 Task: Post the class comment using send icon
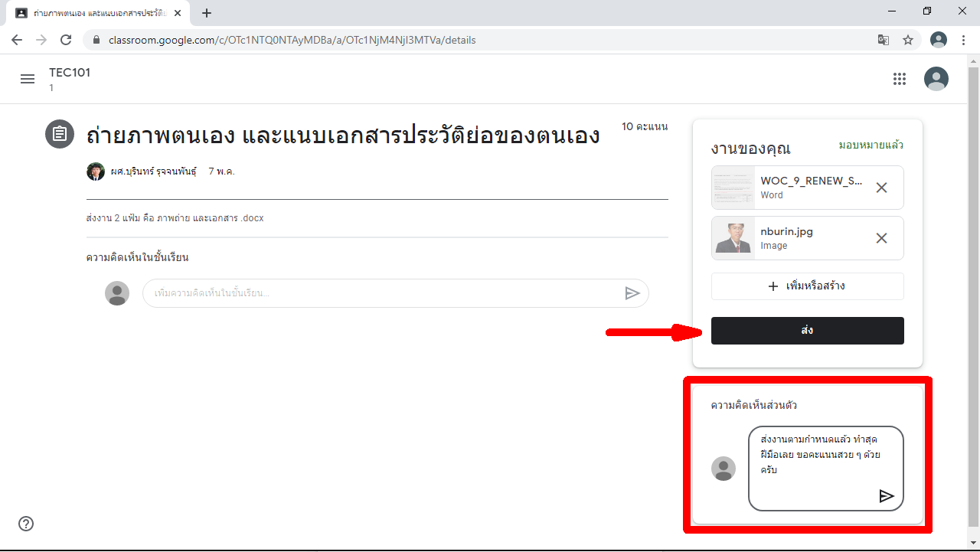tap(632, 293)
